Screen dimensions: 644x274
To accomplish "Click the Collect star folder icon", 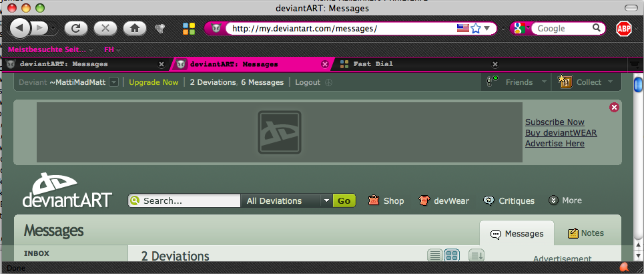I will tap(565, 82).
